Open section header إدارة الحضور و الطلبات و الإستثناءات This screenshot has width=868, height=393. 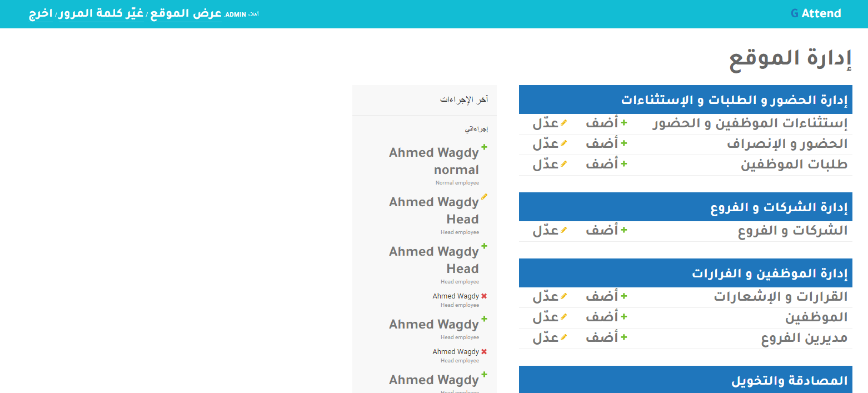[735, 100]
